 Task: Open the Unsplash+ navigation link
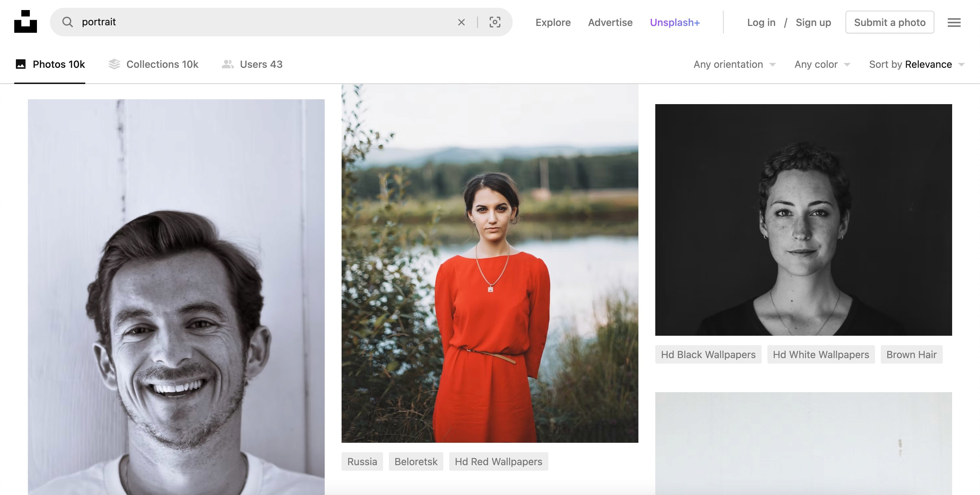point(674,22)
